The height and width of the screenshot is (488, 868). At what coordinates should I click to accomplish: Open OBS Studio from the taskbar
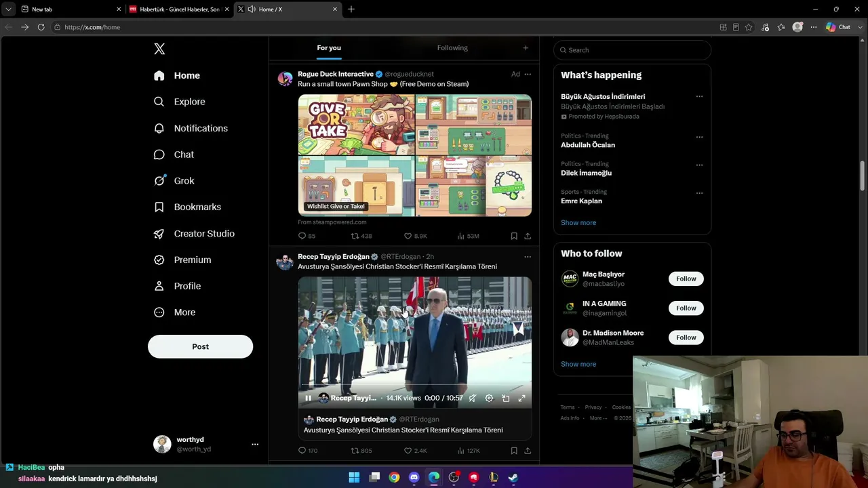pos(454,477)
